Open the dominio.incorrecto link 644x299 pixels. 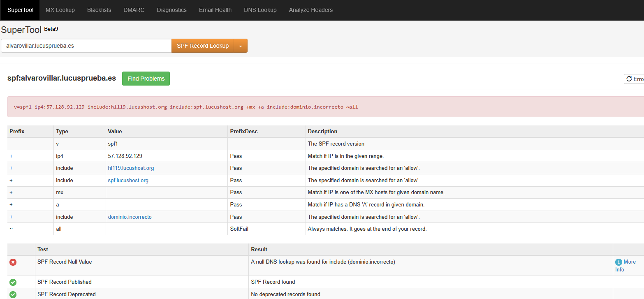[130, 217]
